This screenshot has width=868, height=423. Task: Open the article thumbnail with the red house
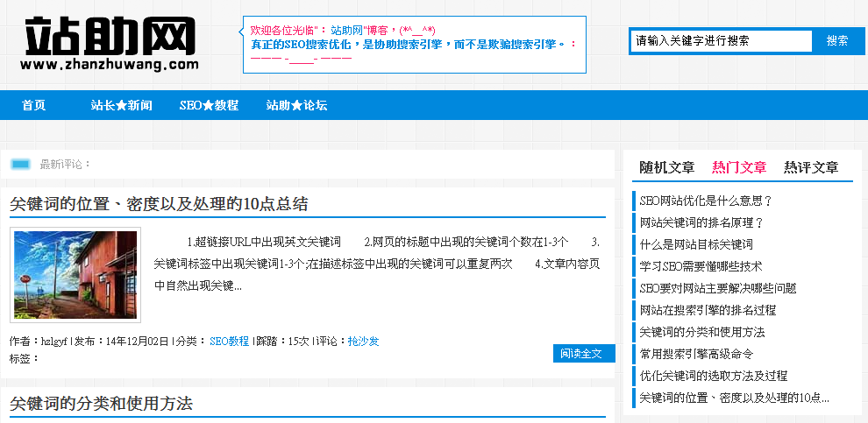click(x=75, y=275)
